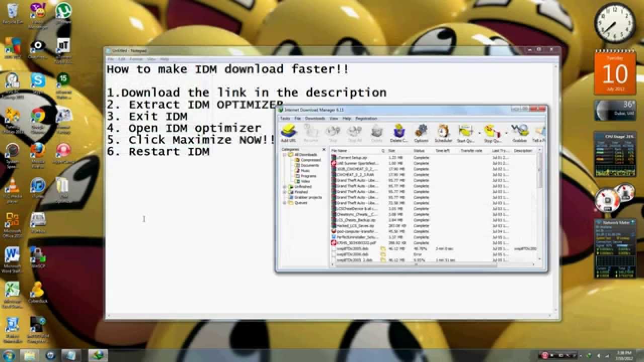Sort downloads by File Name column
The height and width of the screenshot is (362, 644).
[355, 150]
